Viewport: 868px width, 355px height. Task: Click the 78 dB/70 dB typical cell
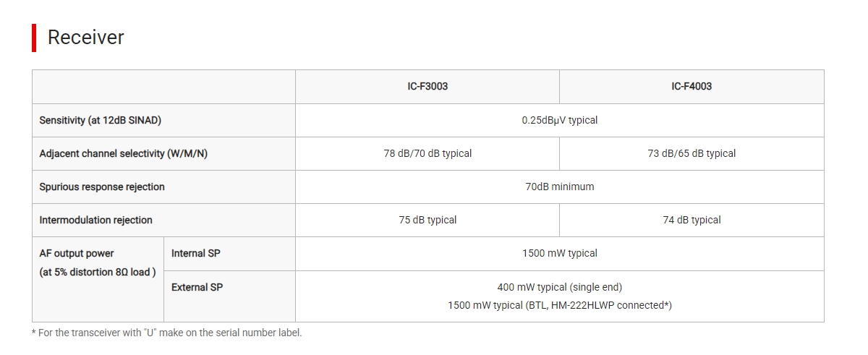(427, 153)
